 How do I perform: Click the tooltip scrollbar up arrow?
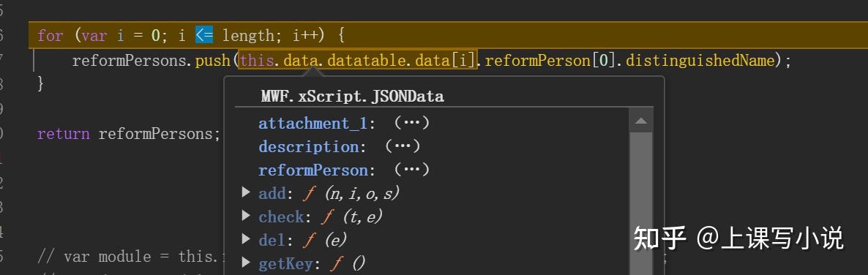click(x=640, y=121)
